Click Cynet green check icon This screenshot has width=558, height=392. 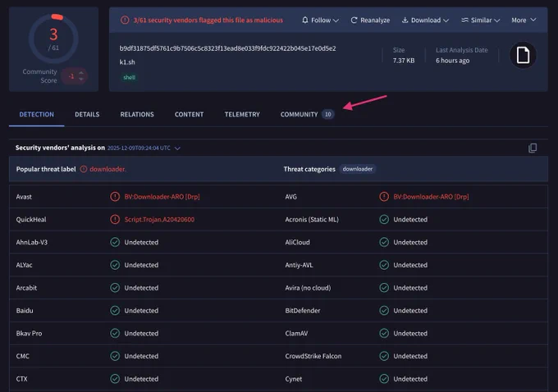[x=384, y=379]
